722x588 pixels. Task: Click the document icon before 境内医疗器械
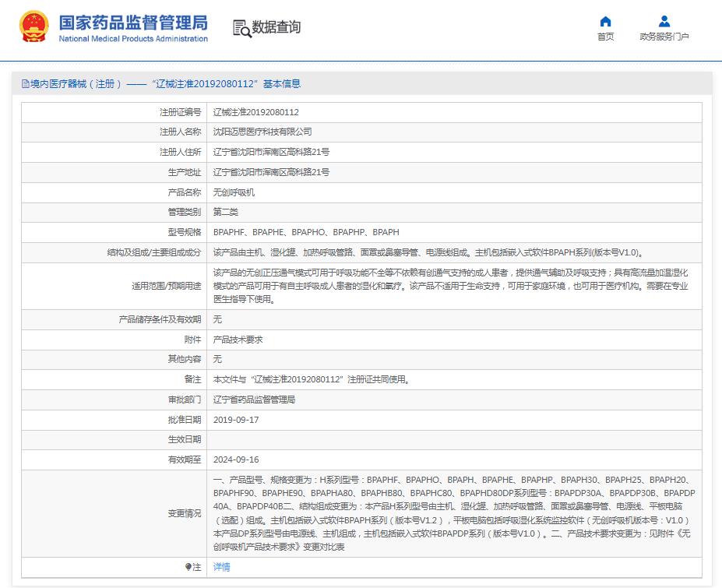click(25, 84)
